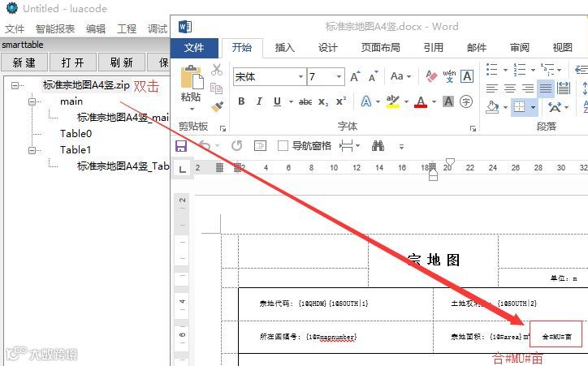
Task: Click the luacode application logo icon
Action: (12, 7)
